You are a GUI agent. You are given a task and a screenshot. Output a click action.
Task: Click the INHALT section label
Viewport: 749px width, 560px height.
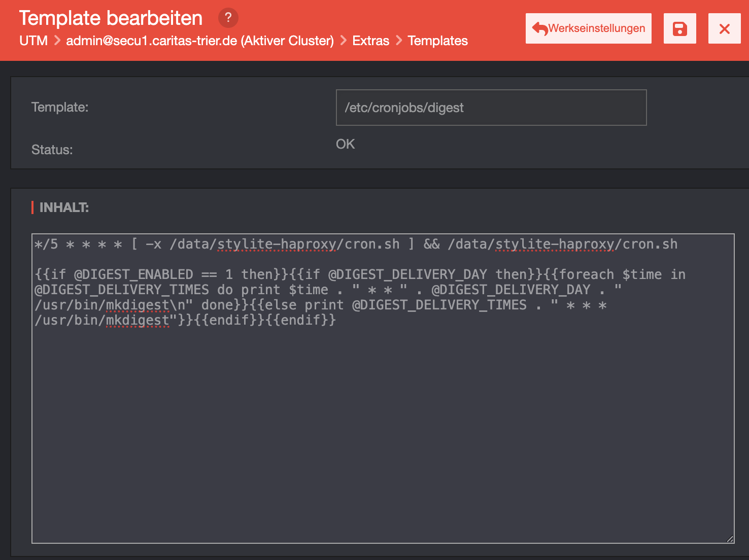(x=63, y=207)
